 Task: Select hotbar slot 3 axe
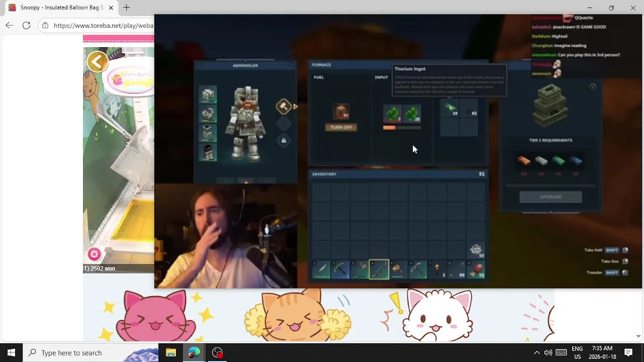coord(360,269)
